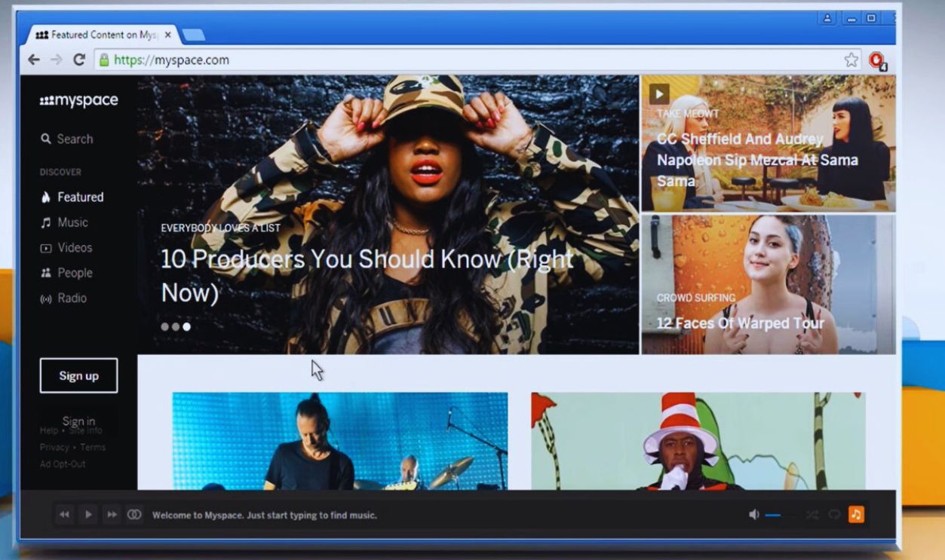The width and height of the screenshot is (945, 560).
Task: Select the Videos section in the sidebar
Action: coord(73,247)
